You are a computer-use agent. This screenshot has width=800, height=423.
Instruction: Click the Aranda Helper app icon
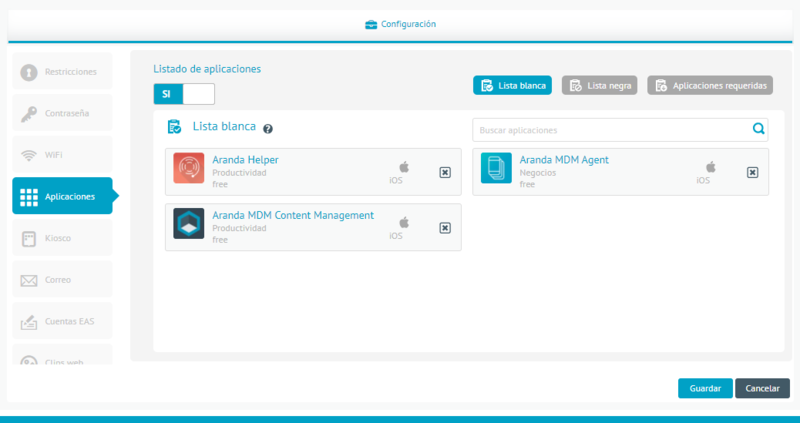tap(188, 168)
